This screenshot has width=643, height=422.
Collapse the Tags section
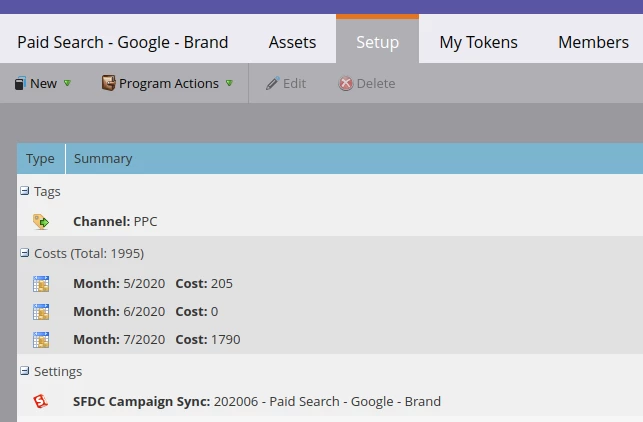25,191
